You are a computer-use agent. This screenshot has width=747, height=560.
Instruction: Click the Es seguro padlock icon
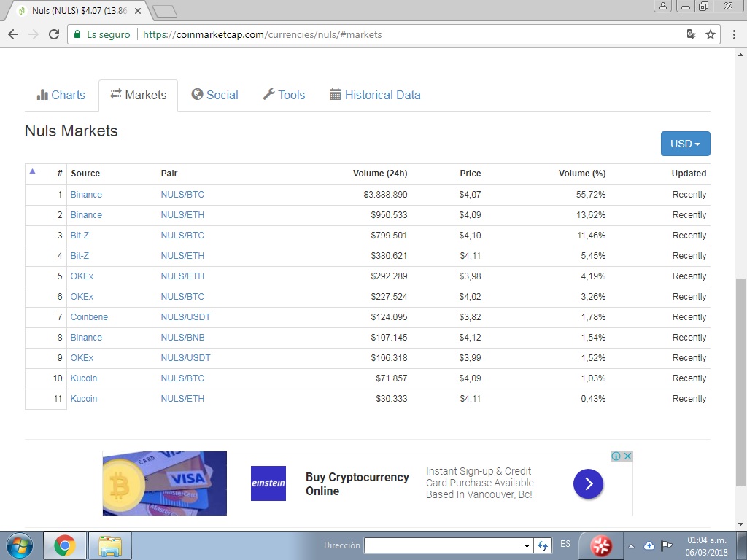[77, 34]
